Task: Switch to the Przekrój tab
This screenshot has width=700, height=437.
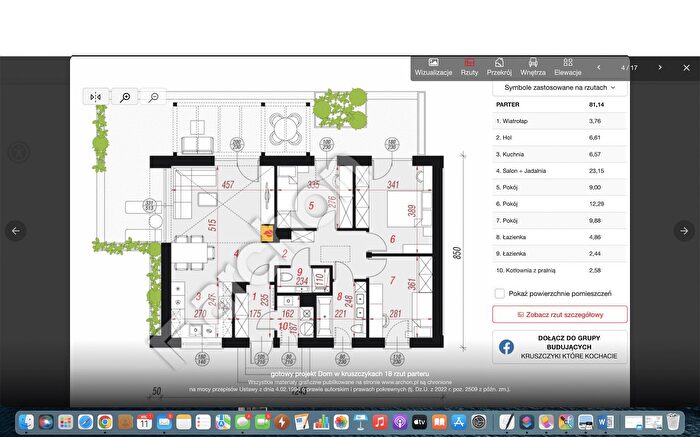Action: click(499, 67)
